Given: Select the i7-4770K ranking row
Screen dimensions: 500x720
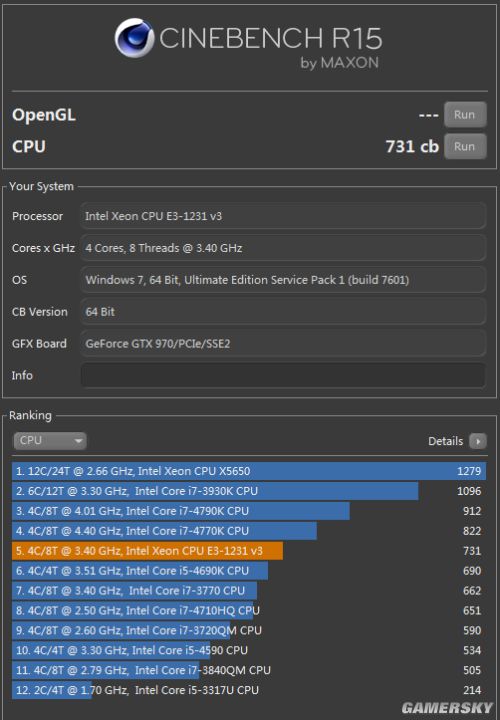Looking at the screenshot, I should coord(249,531).
